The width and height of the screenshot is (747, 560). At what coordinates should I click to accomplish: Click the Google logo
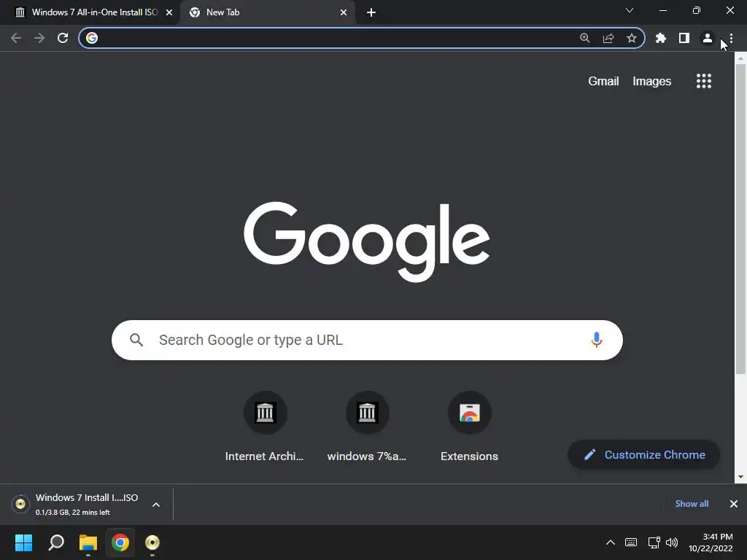click(367, 241)
